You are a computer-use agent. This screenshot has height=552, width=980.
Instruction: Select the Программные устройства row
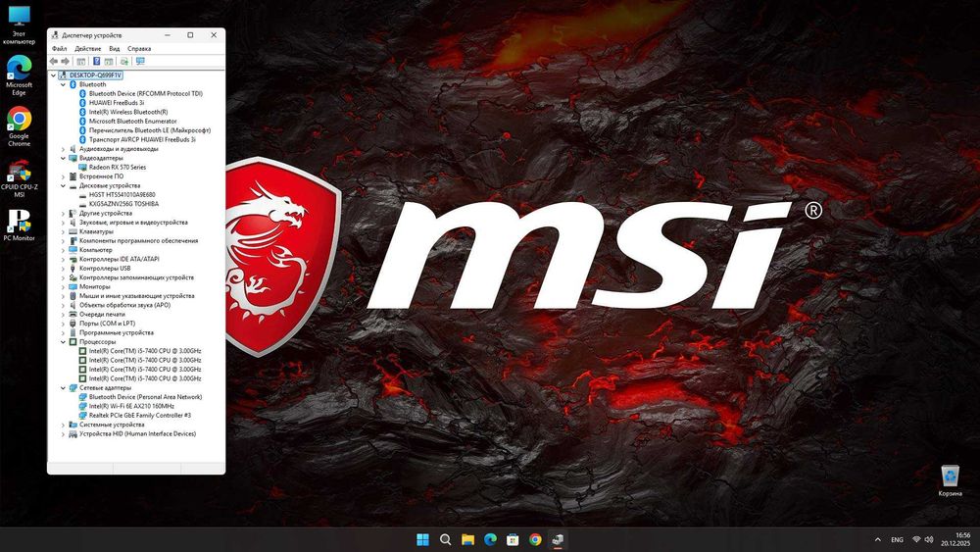pos(117,332)
